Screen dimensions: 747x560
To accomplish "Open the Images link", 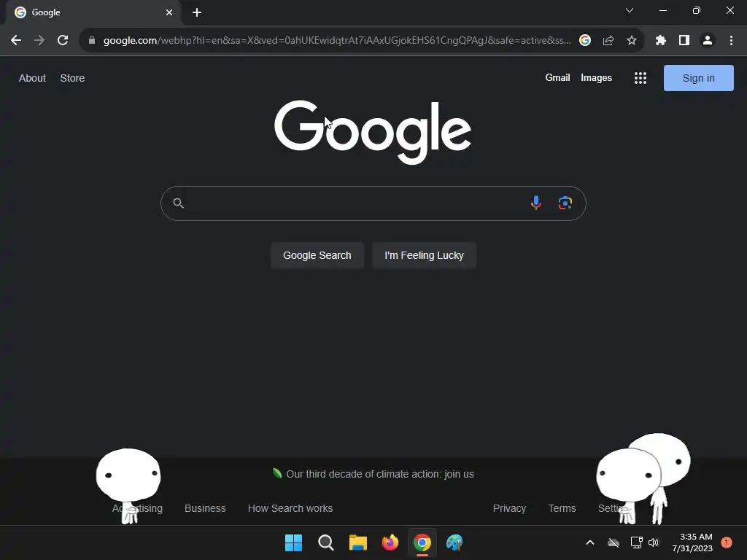I will point(596,77).
